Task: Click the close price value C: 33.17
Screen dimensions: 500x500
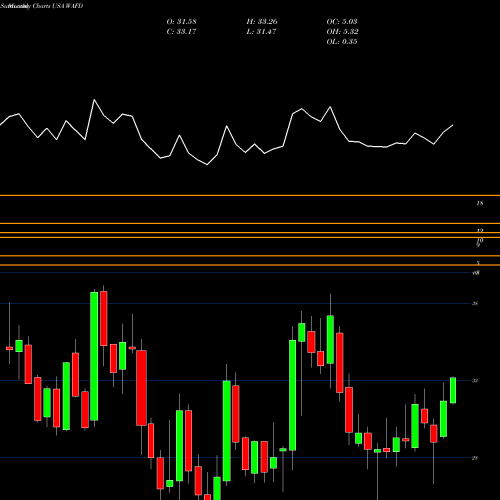Action: click(x=181, y=32)
